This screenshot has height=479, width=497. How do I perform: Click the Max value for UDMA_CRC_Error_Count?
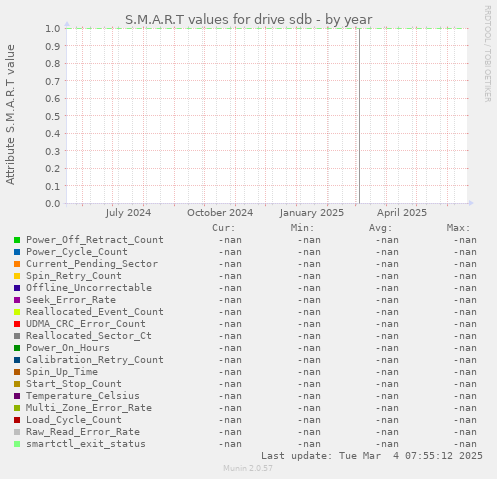[x=465, y=324]
